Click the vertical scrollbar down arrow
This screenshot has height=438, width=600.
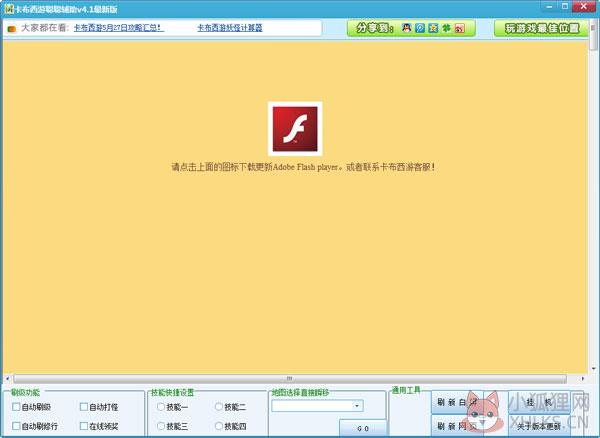click(x=593, y=368)
